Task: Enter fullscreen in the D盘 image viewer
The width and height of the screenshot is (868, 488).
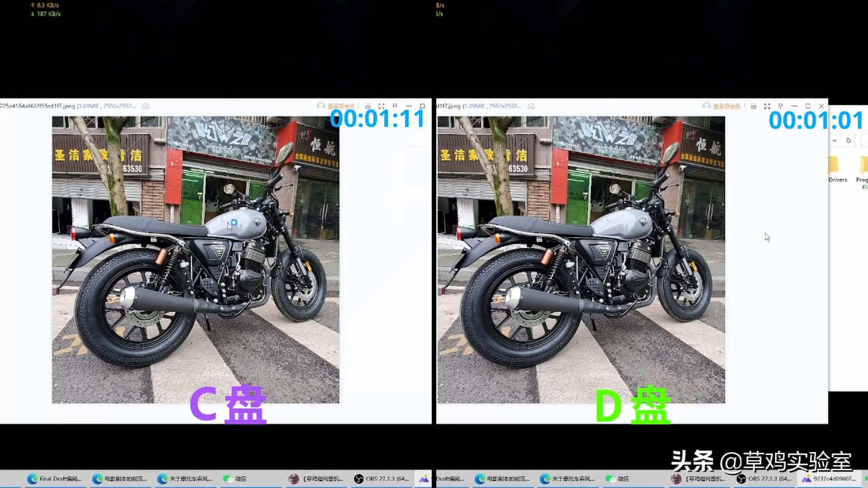Action: [x=767, y=106]
